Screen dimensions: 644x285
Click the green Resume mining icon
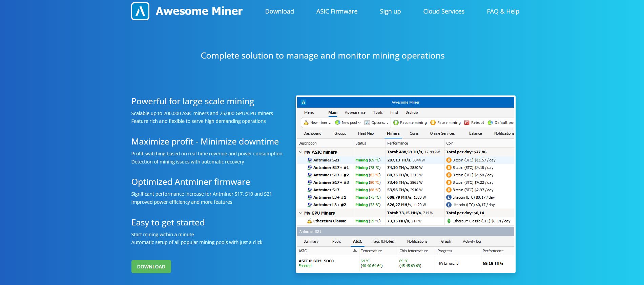[x=396, y=123]
